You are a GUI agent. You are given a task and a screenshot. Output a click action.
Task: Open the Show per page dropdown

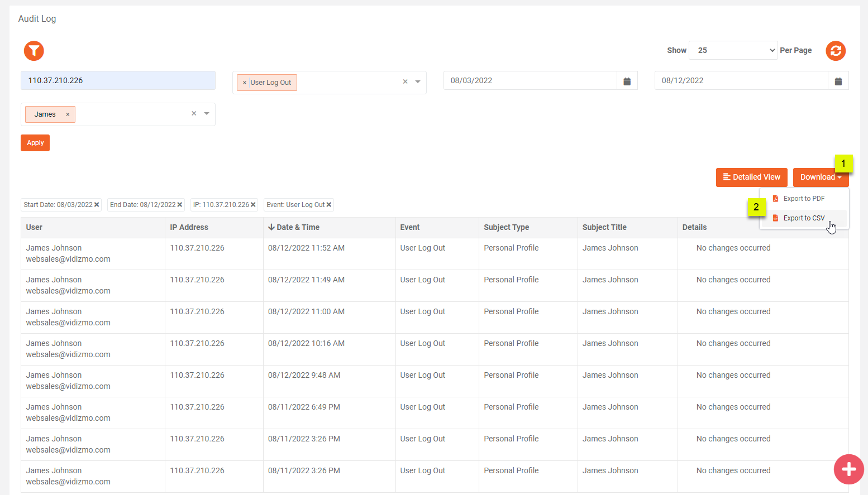tap(733, 50)
